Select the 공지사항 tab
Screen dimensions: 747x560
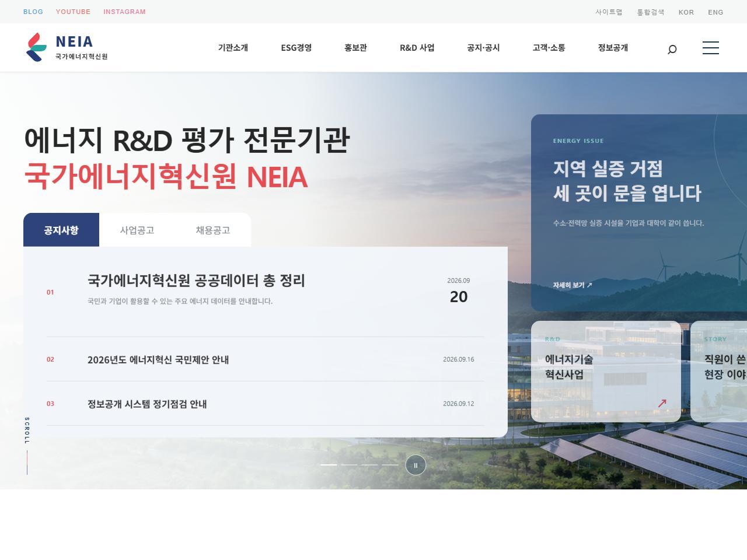tap(61, 230)
